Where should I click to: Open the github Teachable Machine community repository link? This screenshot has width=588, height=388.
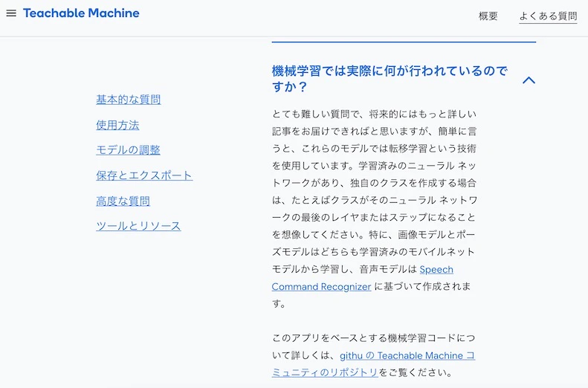[x=407, y=355]
